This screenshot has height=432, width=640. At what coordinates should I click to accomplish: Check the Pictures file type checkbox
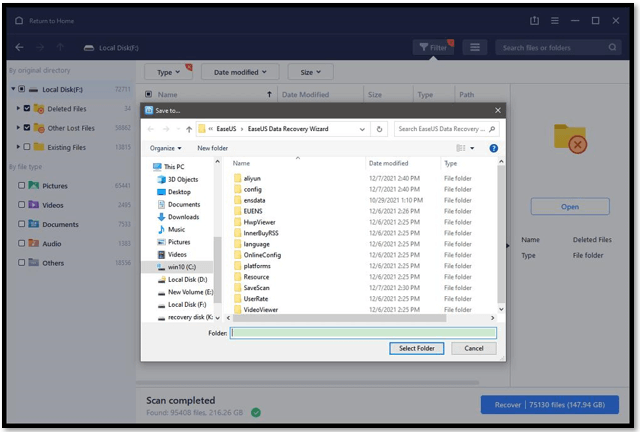22,185
